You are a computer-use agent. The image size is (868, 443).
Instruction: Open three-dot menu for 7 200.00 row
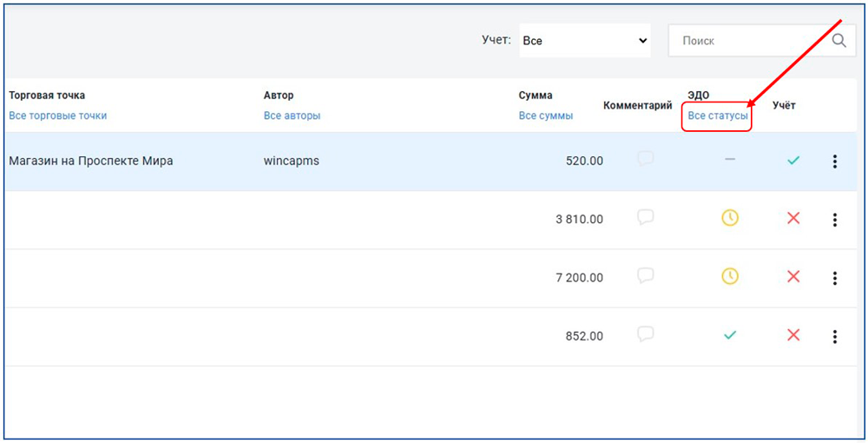[835, 278]
